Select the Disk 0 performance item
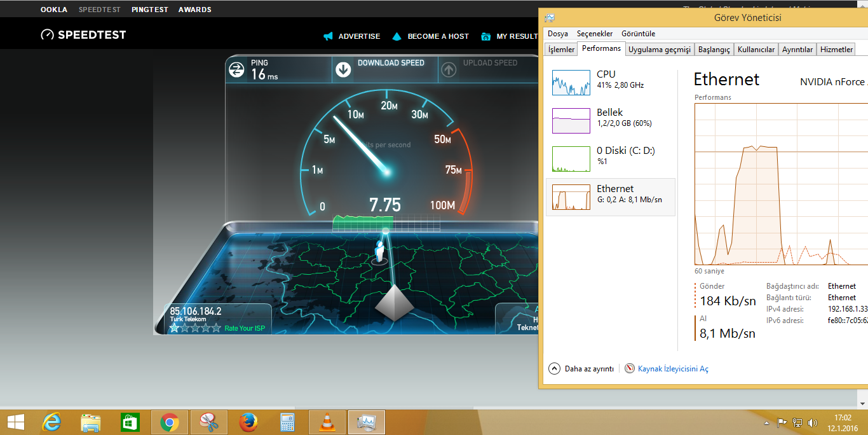The height and width of the screenshot is (435, 868). (x=610, y=159)
